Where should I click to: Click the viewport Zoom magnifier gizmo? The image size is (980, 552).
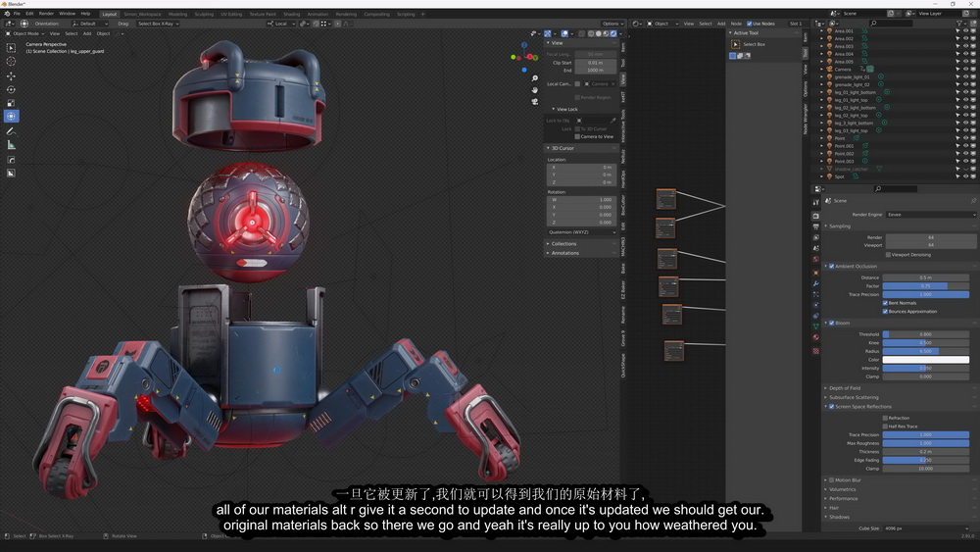534,78
